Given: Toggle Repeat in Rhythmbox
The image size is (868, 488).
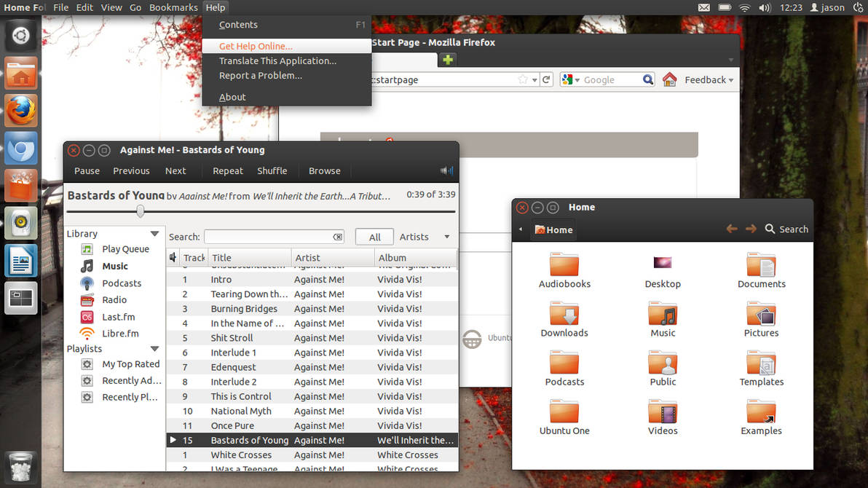Looking at the screenshot, I should coord(227,170).
